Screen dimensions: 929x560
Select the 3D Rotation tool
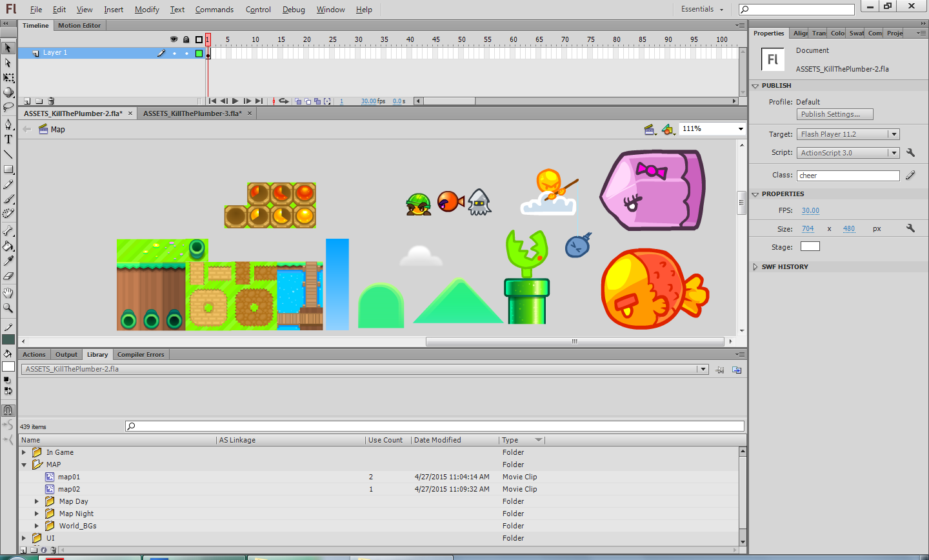(x=8, y=92)
